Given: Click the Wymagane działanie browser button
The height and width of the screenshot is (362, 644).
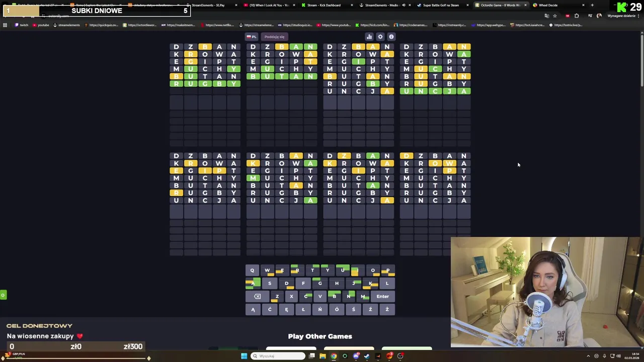Looking at the screenshot, I should pyautogui.click(x=621, y=16).
